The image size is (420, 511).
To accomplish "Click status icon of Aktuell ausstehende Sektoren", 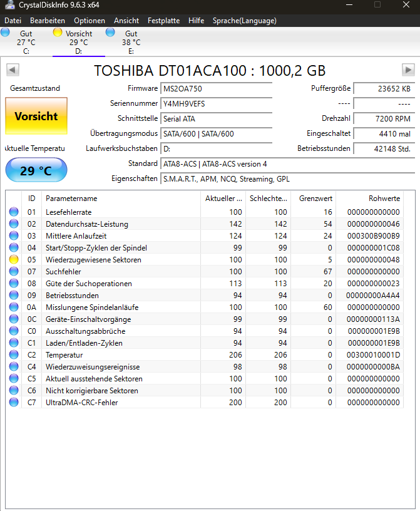I will [14, 378].
